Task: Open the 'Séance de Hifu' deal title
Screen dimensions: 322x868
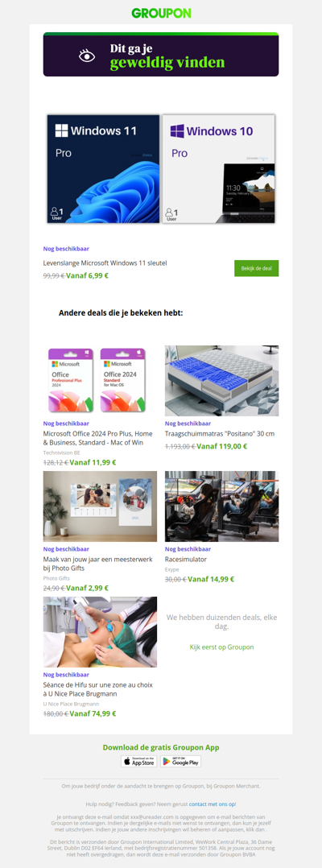Action: click(x=97, y=690)
